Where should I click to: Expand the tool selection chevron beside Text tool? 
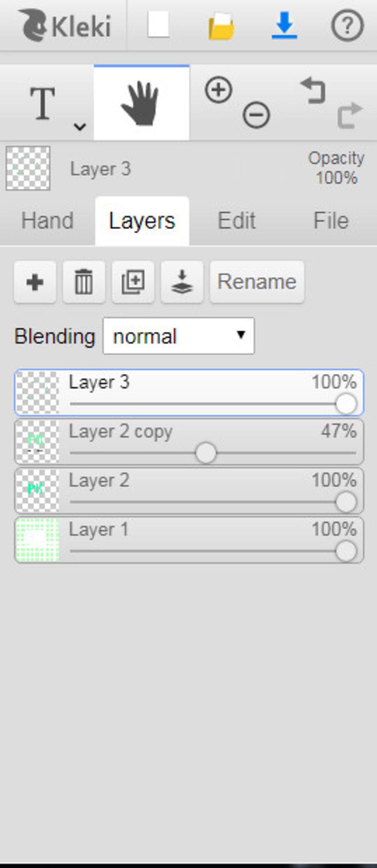point(80,127)
